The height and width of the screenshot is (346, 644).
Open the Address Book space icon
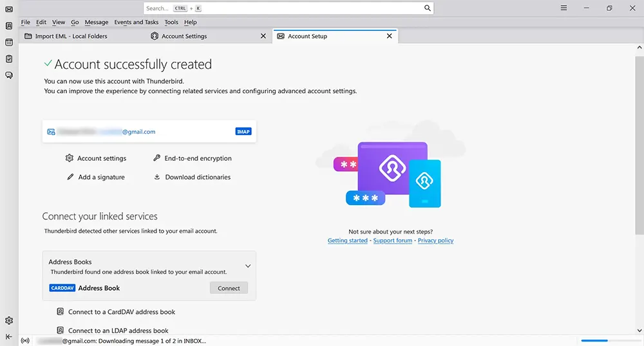[x=9, y=26]
